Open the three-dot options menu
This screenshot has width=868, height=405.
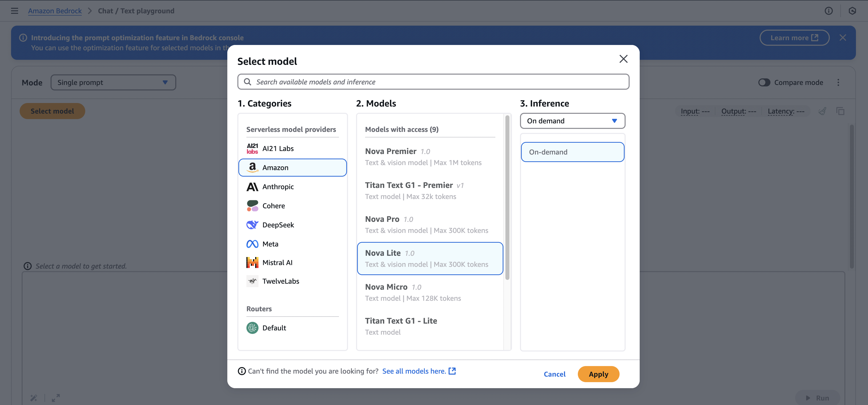pyautogui.click(x=838, y=82)
